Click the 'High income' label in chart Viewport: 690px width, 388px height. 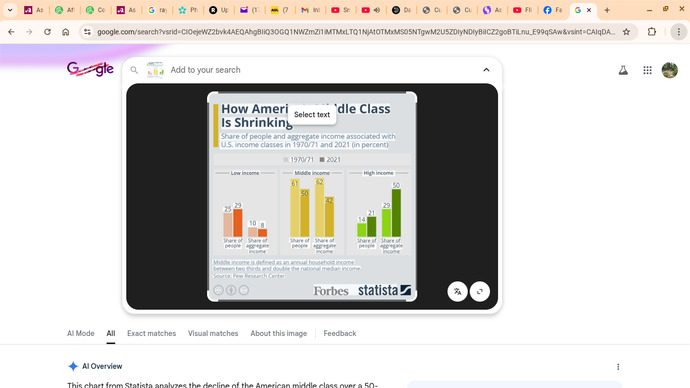(x=378, y=173)
